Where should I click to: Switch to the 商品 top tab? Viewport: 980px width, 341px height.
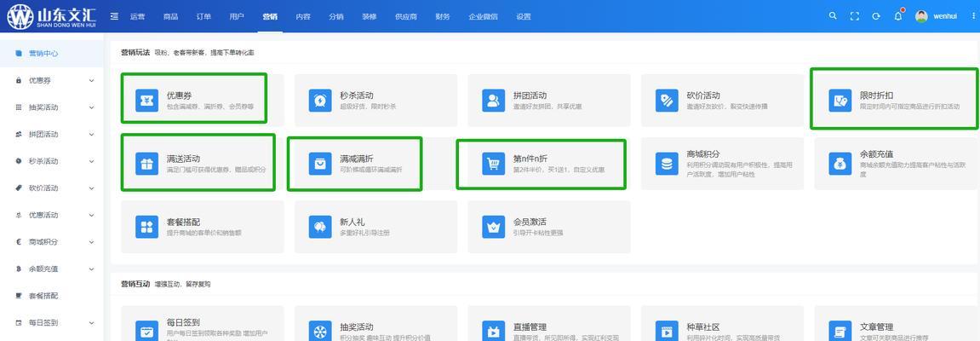[x=170, y=17]
